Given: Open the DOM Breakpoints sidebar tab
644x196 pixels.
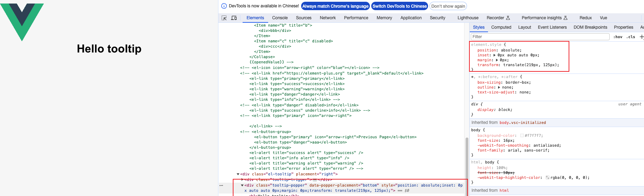Looking at the screenshot, I should pos(590,27).
